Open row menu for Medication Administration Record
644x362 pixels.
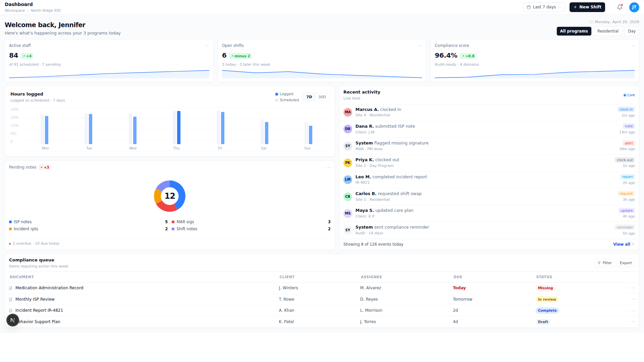633,288
